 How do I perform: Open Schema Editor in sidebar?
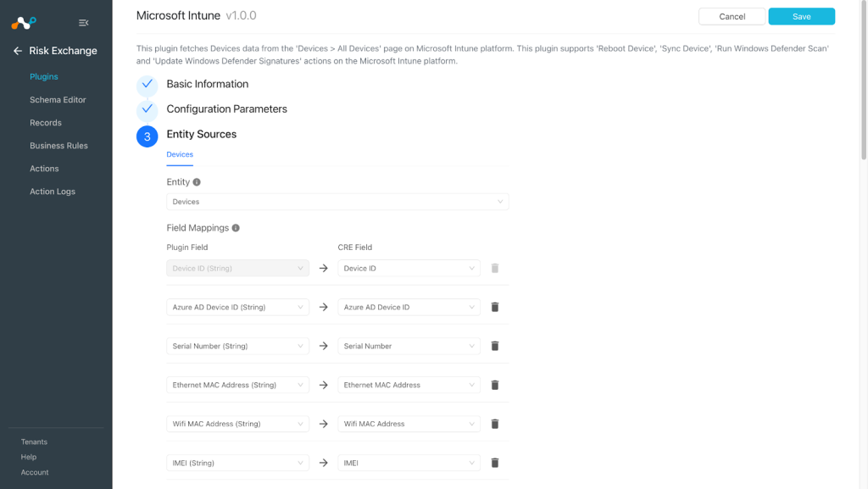[x=58, y=100]
